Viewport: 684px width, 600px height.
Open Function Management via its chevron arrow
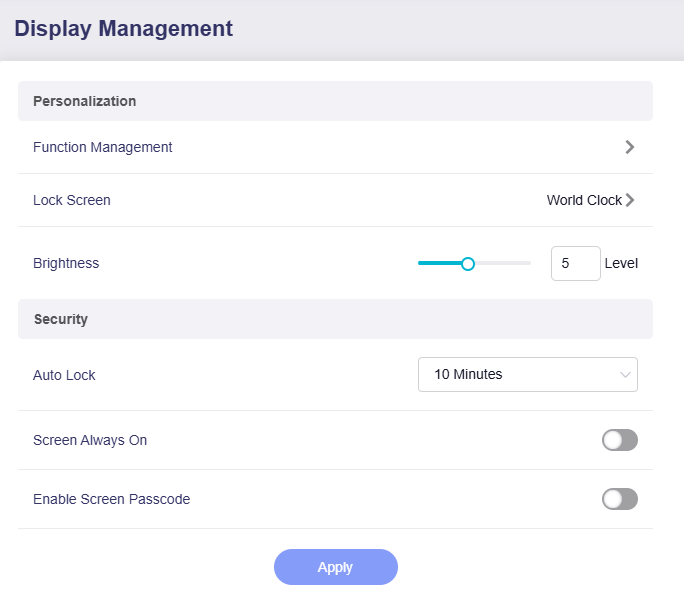point(629,147)
